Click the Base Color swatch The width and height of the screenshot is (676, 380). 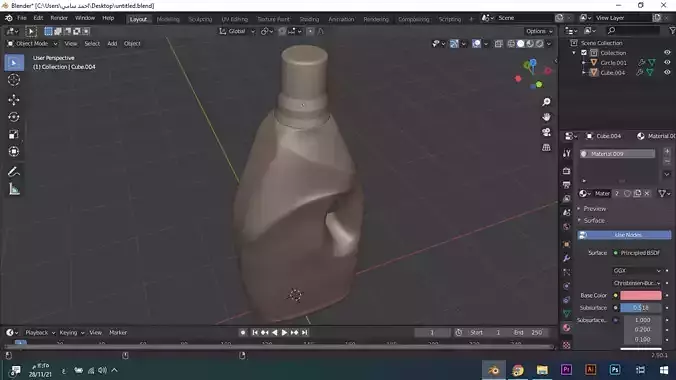pyautogui.click(x=641, y=295)
